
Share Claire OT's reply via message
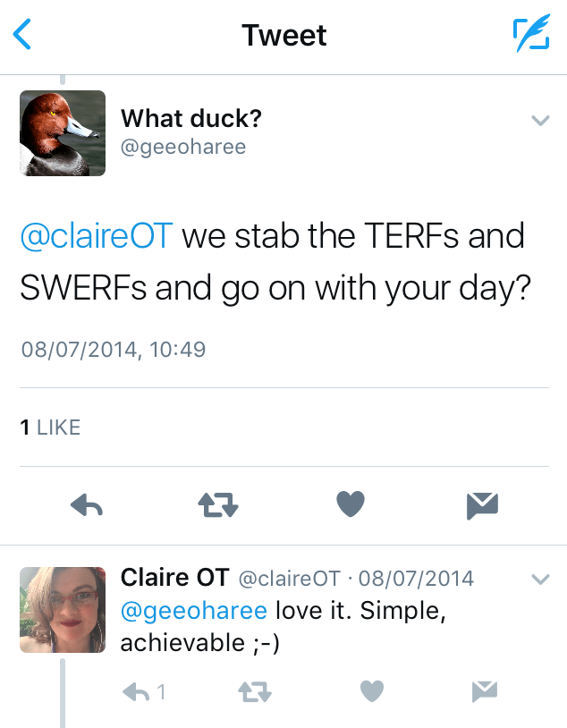pyautogui.click(x=484, y=691)
